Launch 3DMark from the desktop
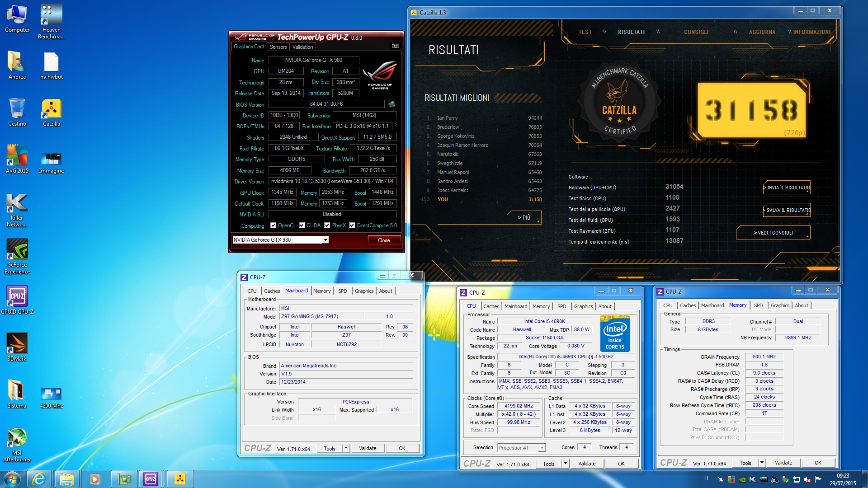Screen dimensions: 868x488 [17, 347]
